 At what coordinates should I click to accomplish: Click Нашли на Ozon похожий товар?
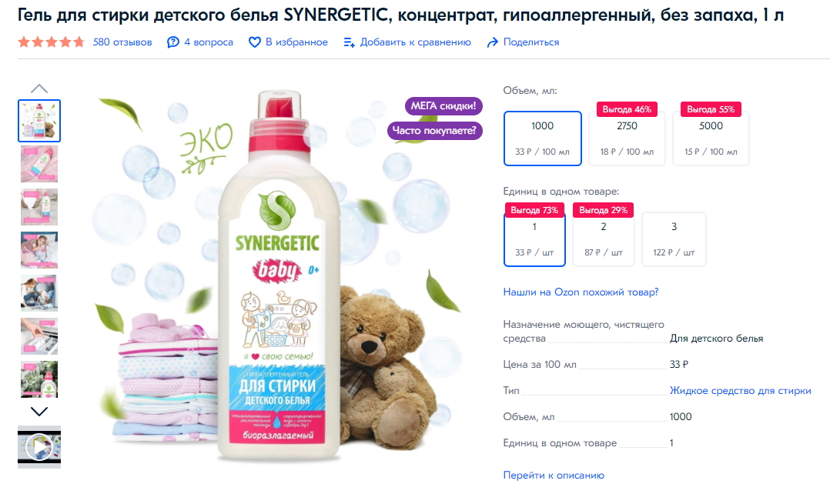coord(581,292)
